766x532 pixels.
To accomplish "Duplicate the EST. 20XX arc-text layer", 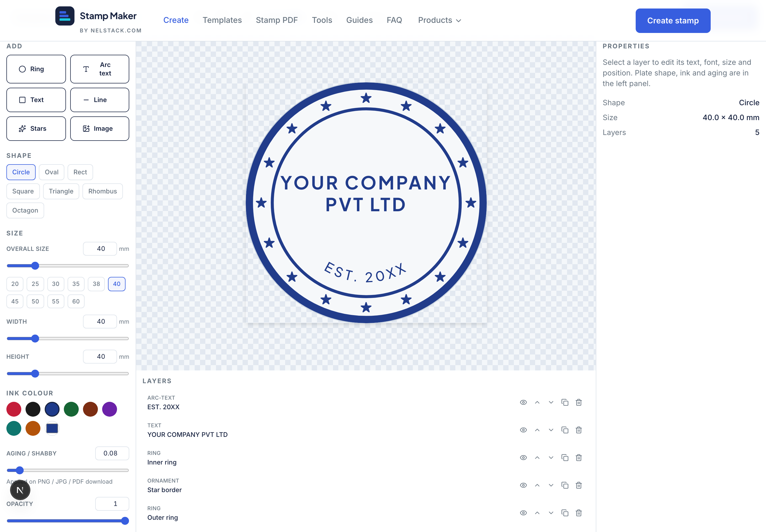I will point(565,402).
